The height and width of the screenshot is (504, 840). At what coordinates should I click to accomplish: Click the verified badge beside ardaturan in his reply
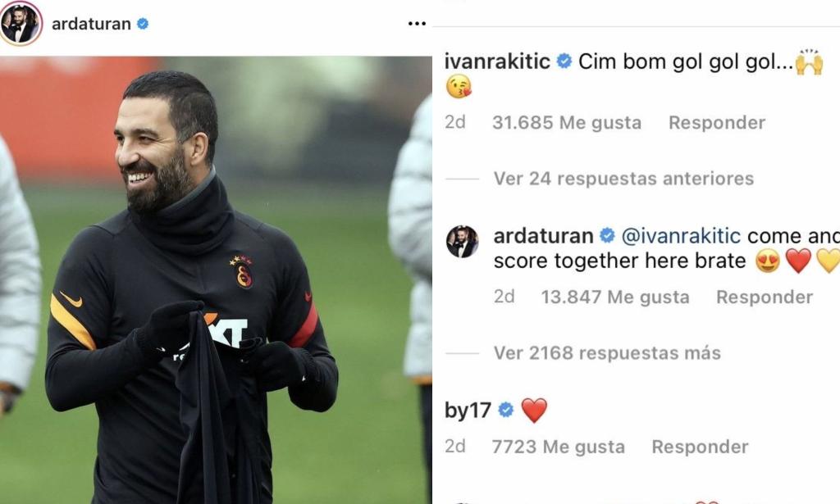click(x=607, y=235)
